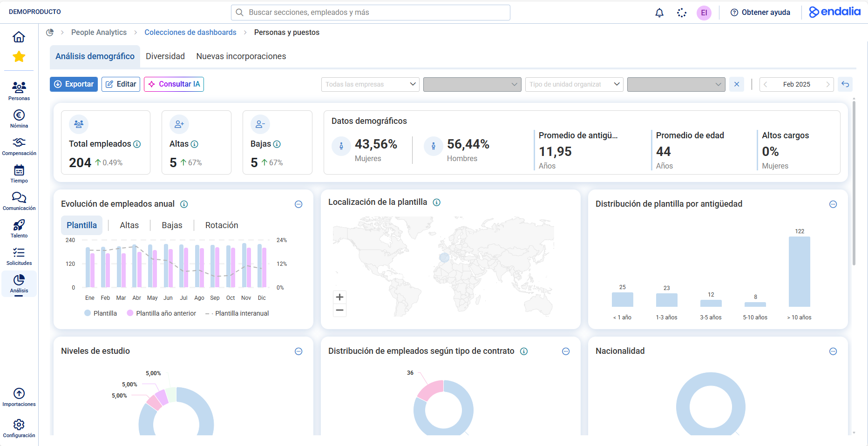Open notifications bell icon
This screenshot has width=868, height=446.
coord(659,13)
